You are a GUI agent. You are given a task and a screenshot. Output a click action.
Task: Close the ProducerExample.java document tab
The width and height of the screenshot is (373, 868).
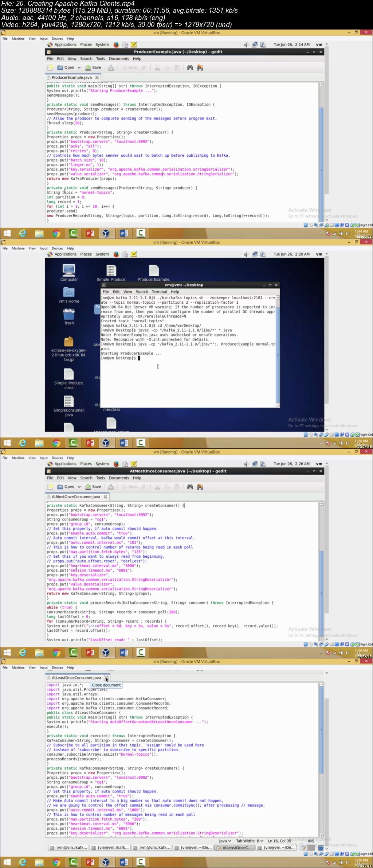(x=97, y=77)
